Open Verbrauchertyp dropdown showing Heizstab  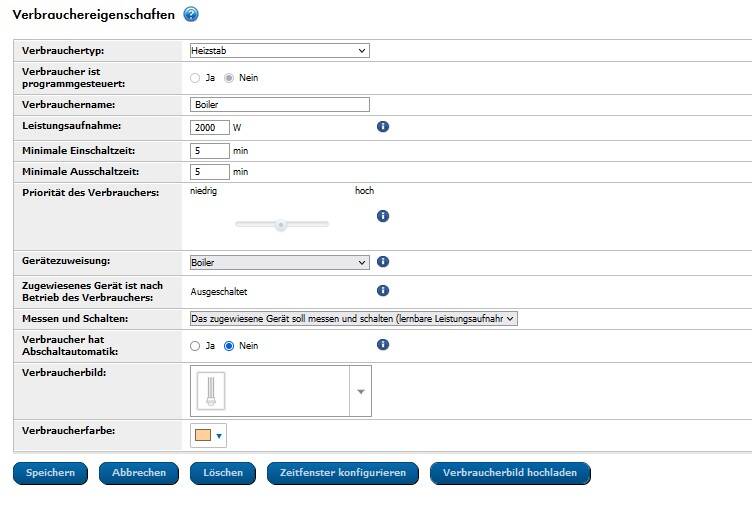280,50
